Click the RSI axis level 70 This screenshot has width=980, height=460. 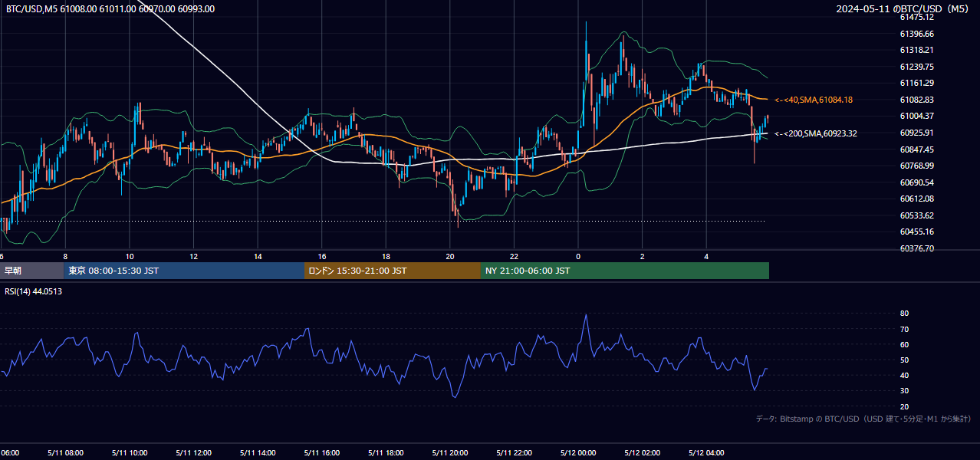904,329
